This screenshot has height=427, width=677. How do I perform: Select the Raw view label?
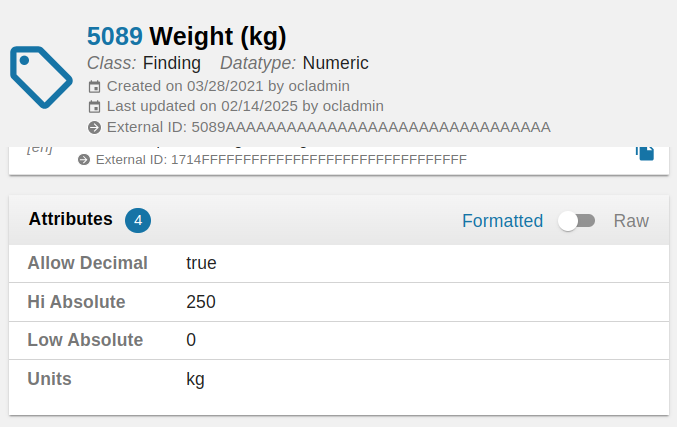631,221
